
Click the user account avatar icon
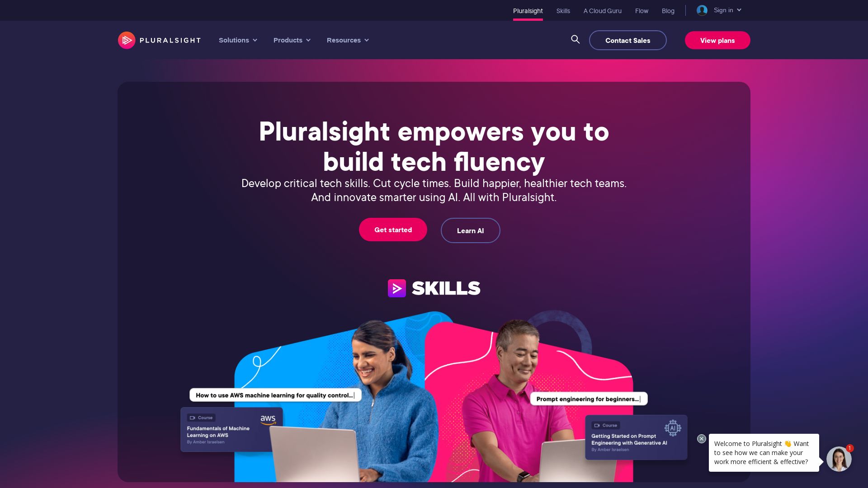coord(702,10)
